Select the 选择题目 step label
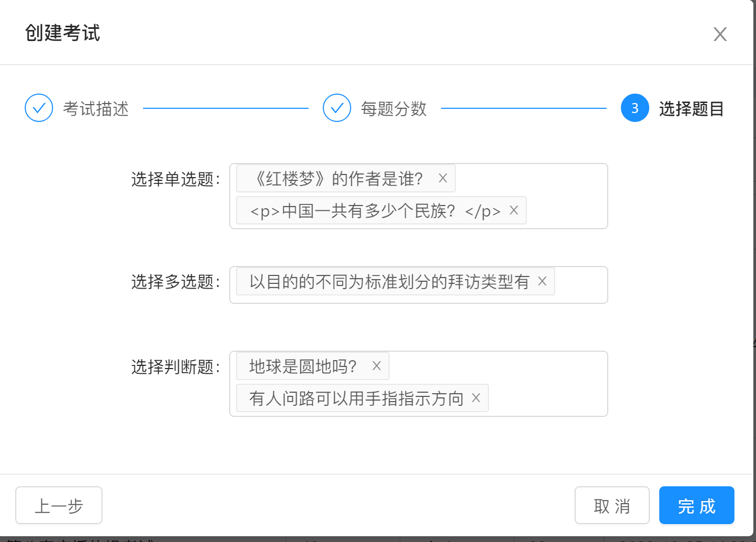The height and width of the screenshot is (542, 756). 691,109
